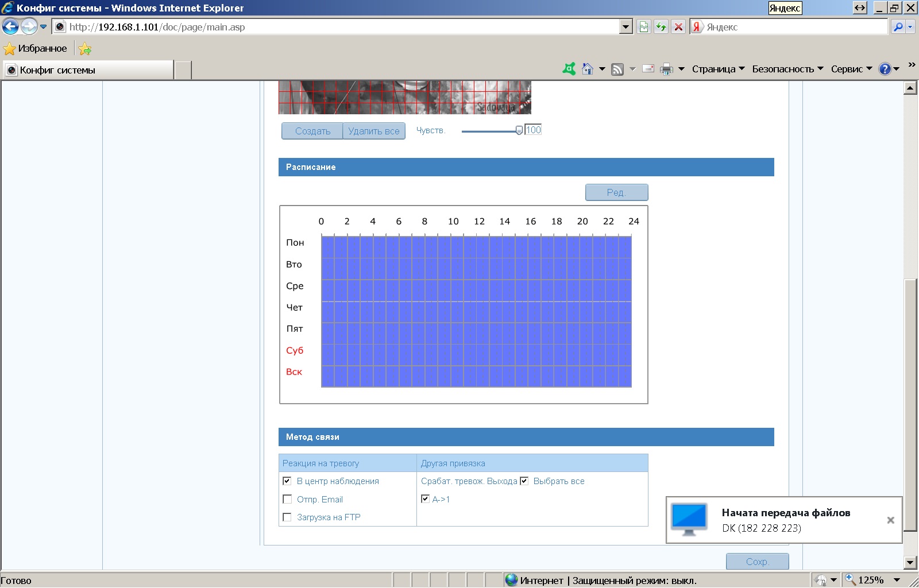Viewport: 919px width, 588px height.
Task: Open the zoom level 125% dropdown
Action: (x=897, y=580)
